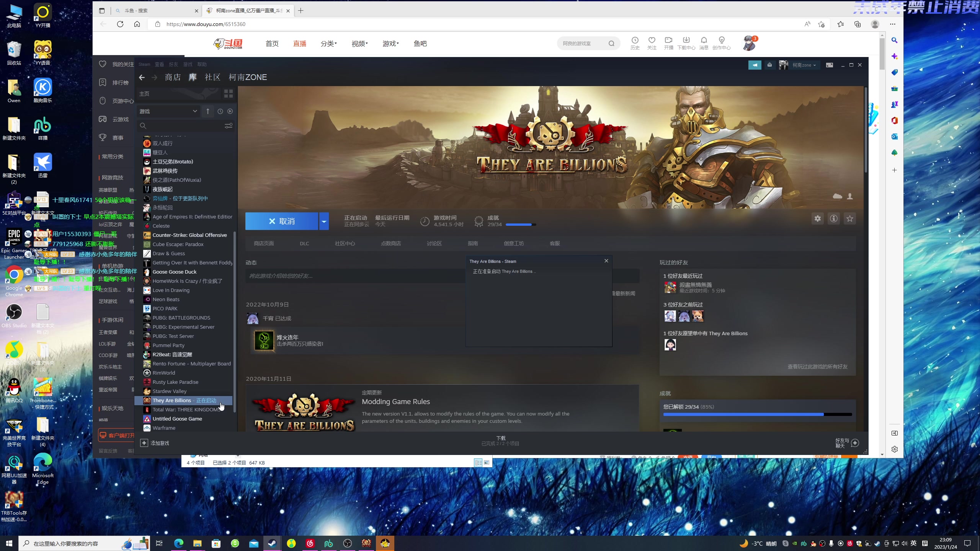Open Steam inbox envelope icon

(x=769, y=65)
